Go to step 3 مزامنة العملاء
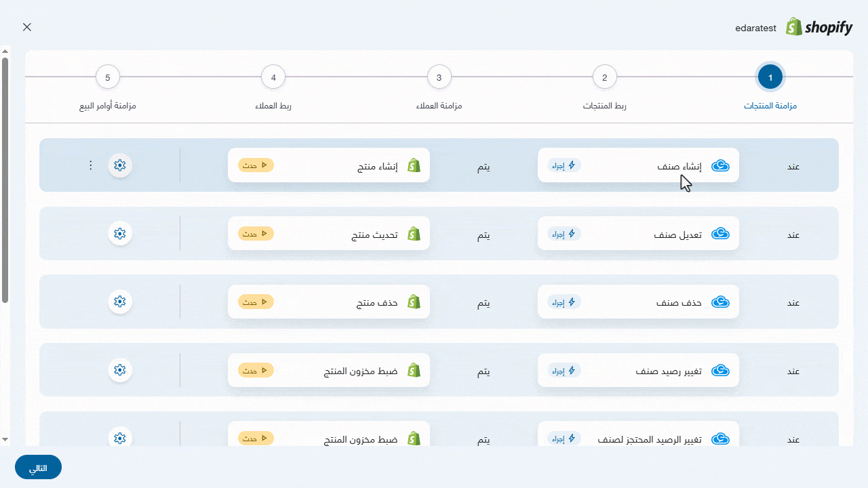 pos(439,77)
